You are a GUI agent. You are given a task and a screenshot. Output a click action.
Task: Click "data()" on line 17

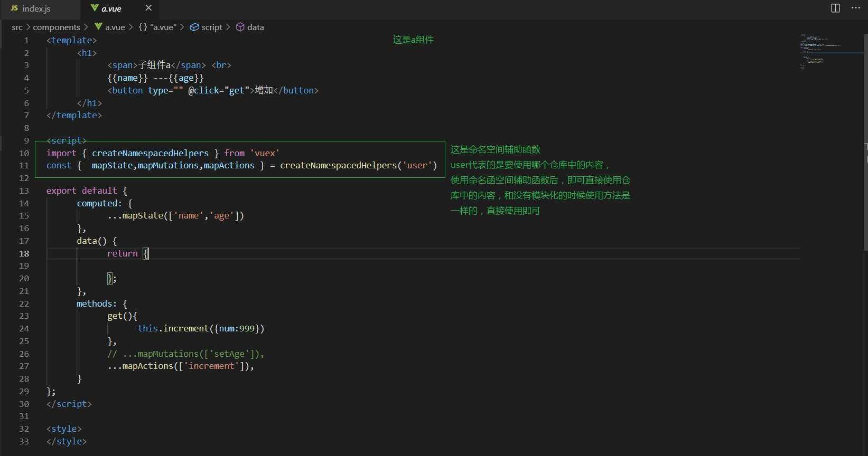tap(92, 241)
